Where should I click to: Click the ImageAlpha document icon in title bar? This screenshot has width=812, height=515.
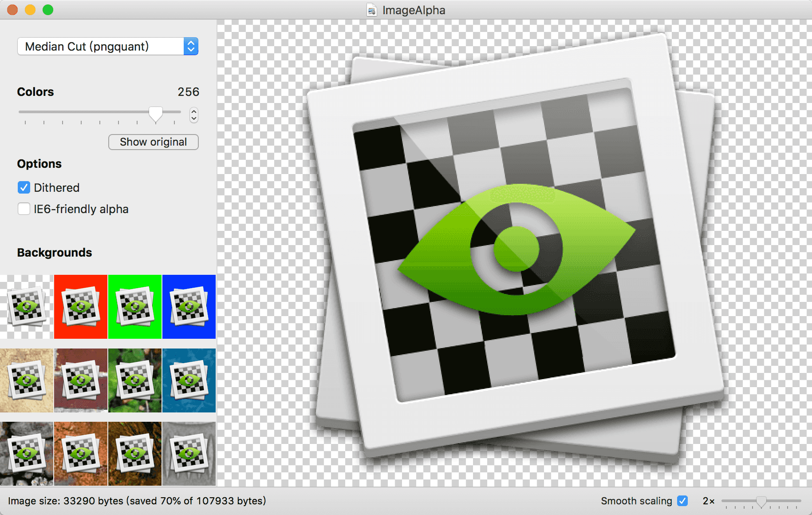(372, 10)
